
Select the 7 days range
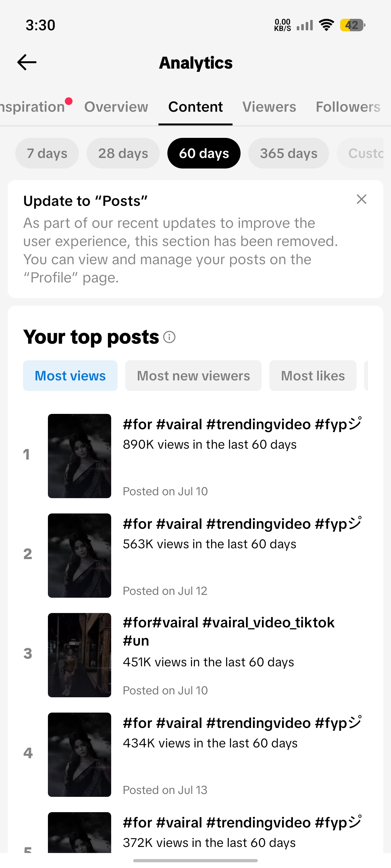click(47, 153)
